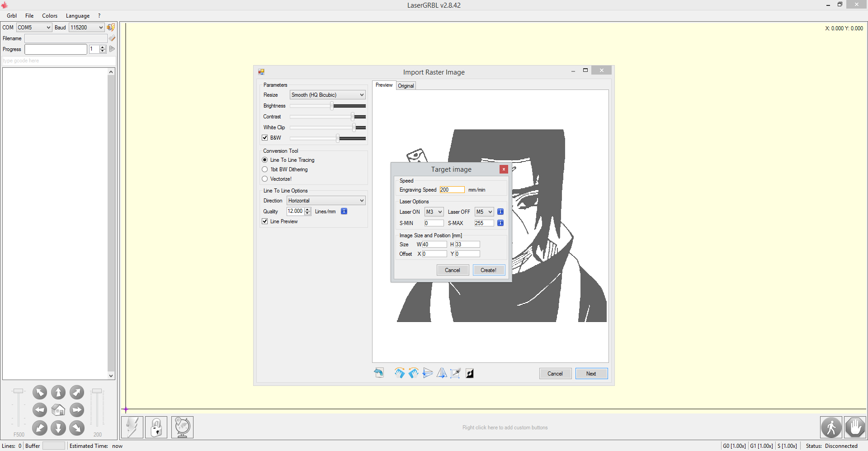
Task: Click the type gcode here input box
Action: coord(59,61)
